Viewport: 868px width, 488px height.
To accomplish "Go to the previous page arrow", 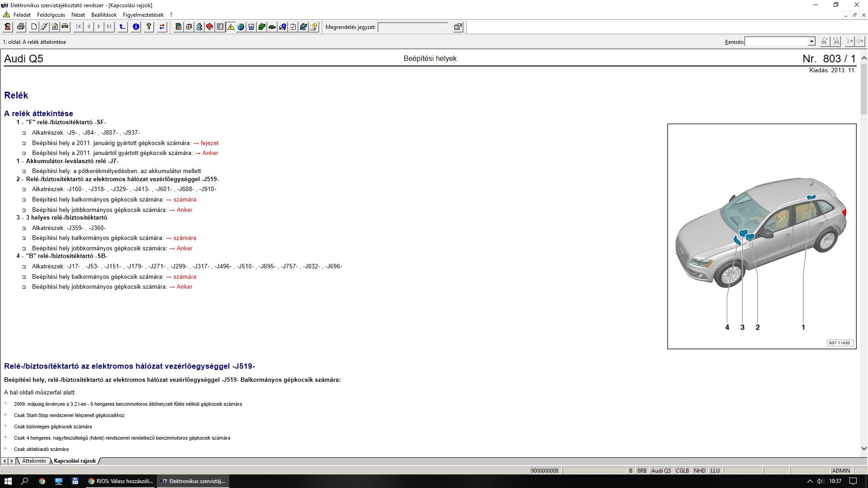I will [89, 27].
